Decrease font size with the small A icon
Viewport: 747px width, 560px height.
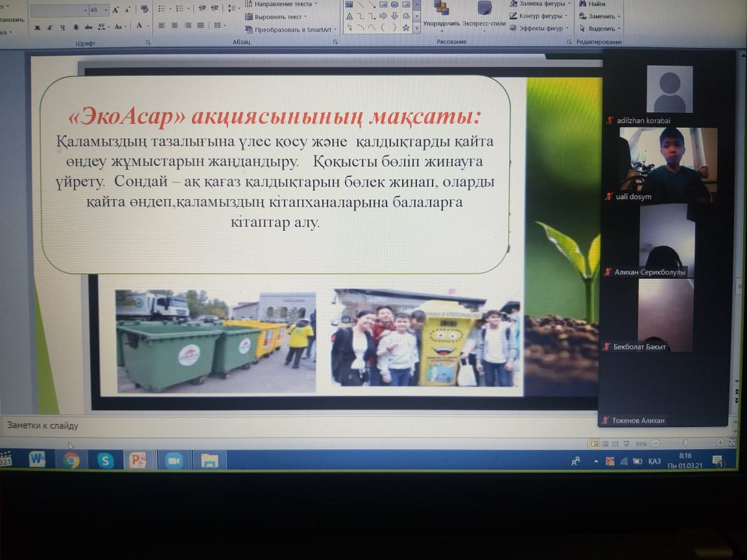(x=128, y=10)
